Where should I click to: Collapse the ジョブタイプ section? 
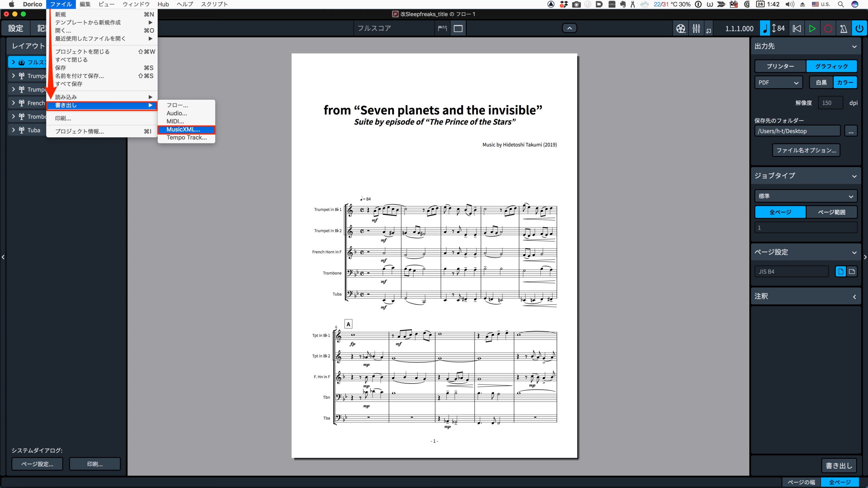[x=854, y=176]
